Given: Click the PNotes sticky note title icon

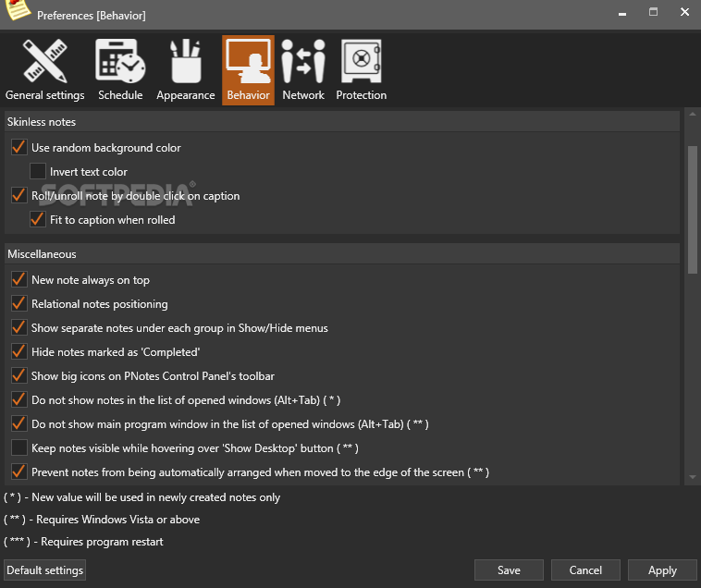Looking at the screenshot, I should click(x=17, y=10).
